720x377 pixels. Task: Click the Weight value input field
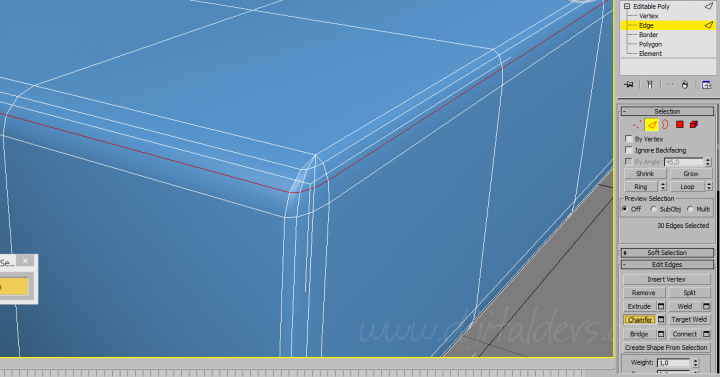[674, 363]
